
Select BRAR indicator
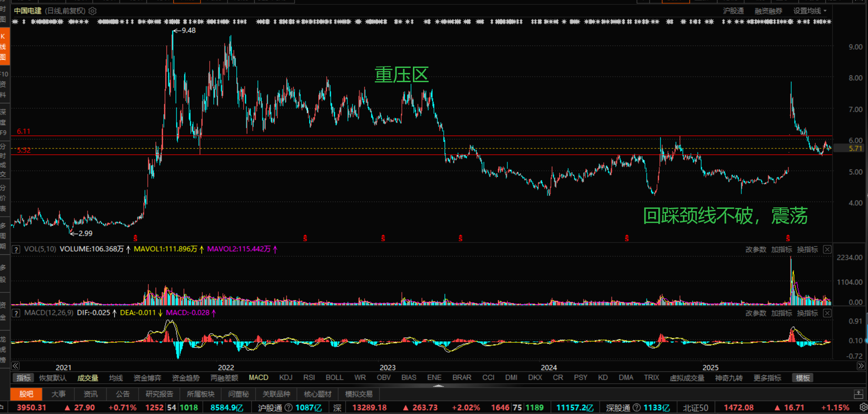click(462, 377)
